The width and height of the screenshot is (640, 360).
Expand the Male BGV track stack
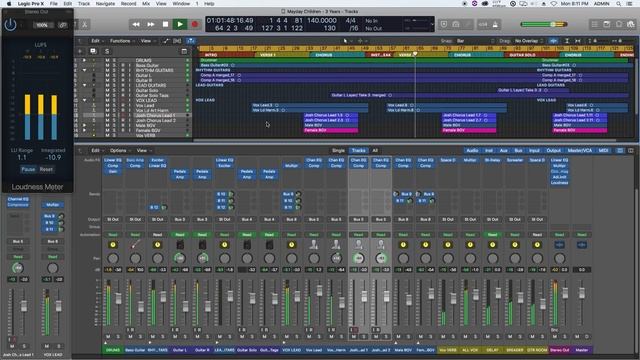pos(85,125)
